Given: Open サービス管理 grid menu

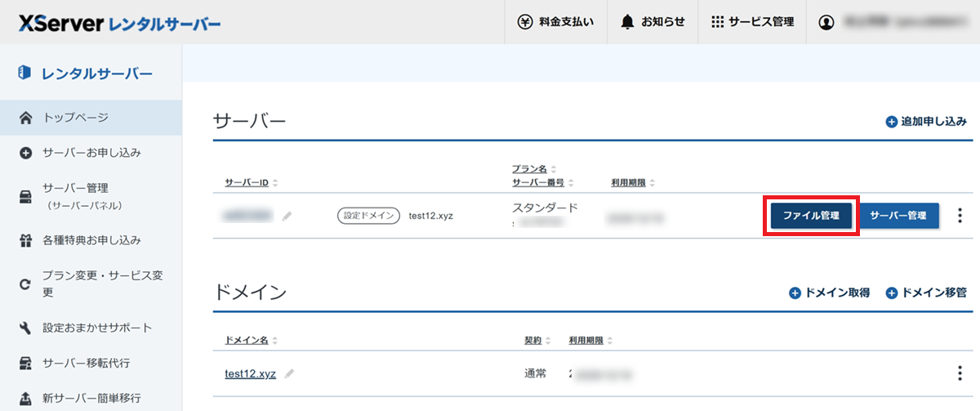Looking at the screenshot, I should coord(718,22).
